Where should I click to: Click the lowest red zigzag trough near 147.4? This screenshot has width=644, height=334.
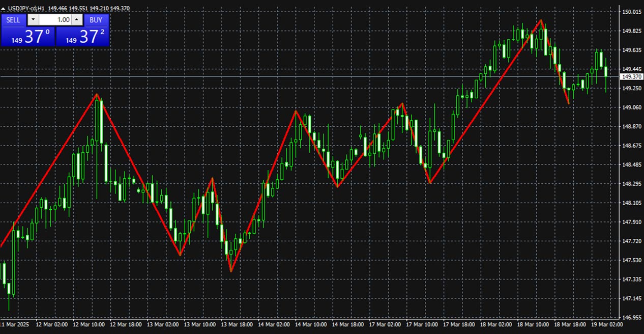coord(231,271)
